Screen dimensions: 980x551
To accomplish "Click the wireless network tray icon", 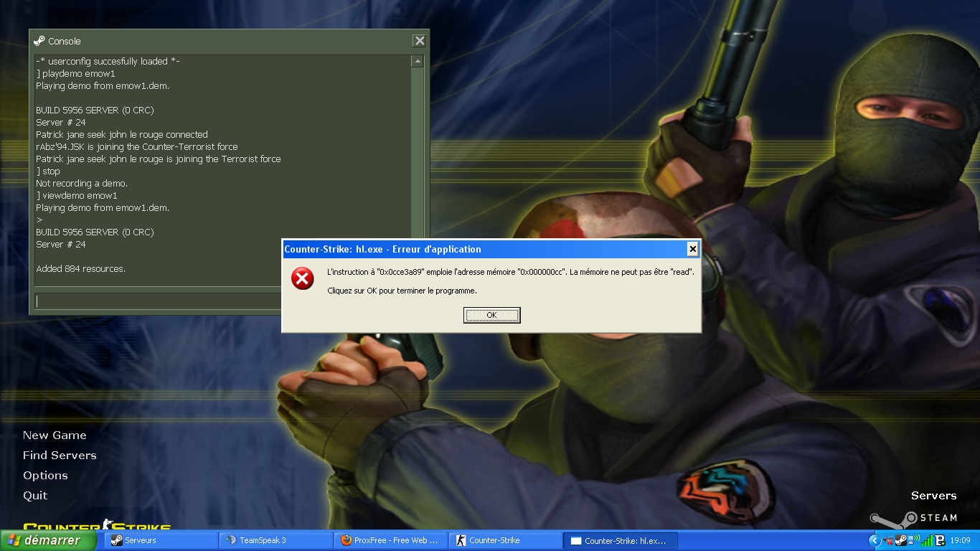I will [x=914, y=540].
